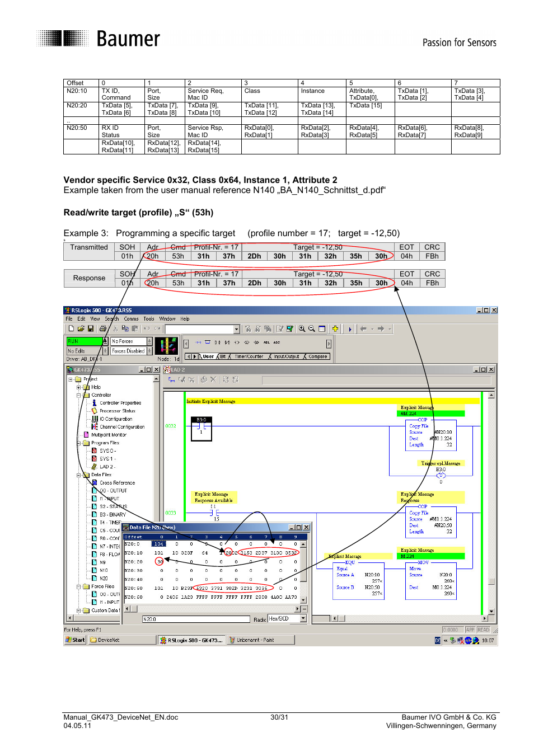
Task: Open the View menu
Action: coord(95,319)
